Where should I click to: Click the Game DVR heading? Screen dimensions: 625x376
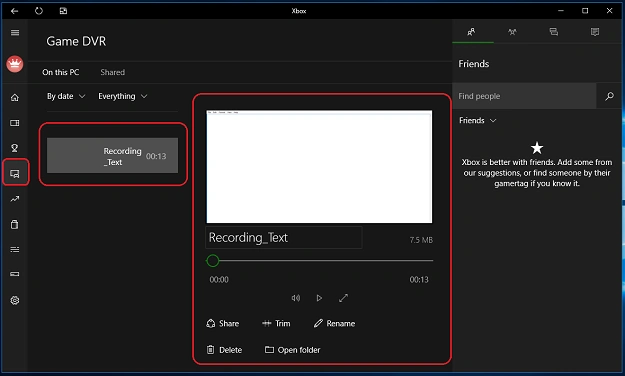pyautogui.click(x=76, y=41)
